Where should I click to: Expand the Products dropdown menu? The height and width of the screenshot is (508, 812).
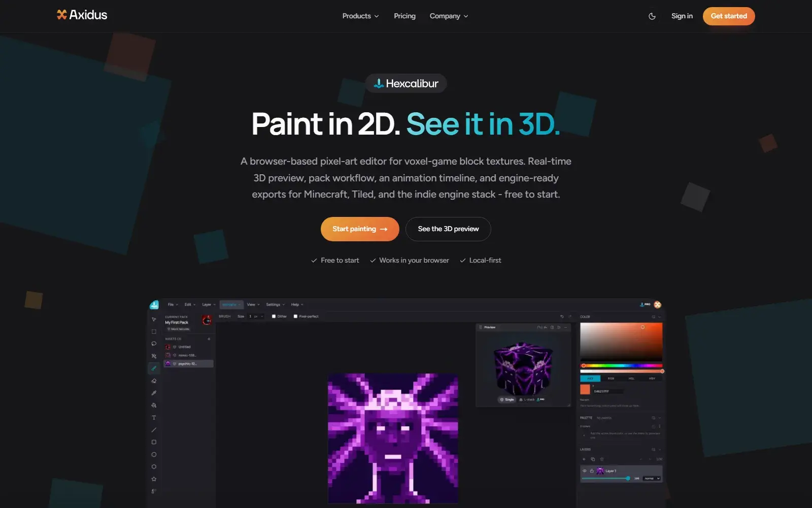(360, 16)
